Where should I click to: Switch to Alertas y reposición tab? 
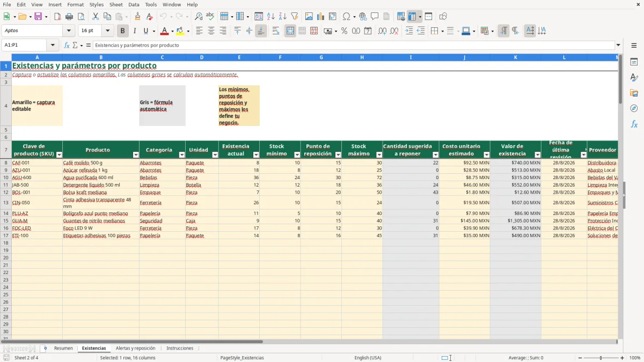135,348
